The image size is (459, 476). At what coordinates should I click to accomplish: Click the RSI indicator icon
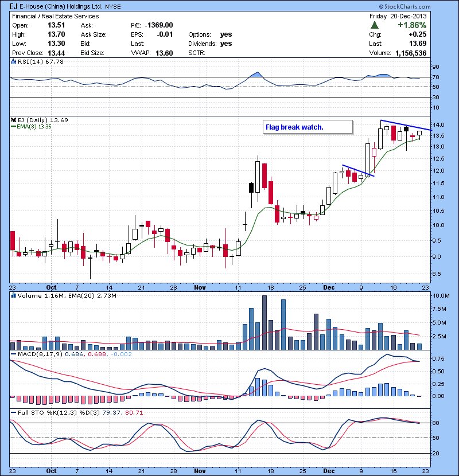[x=13, y=61]
